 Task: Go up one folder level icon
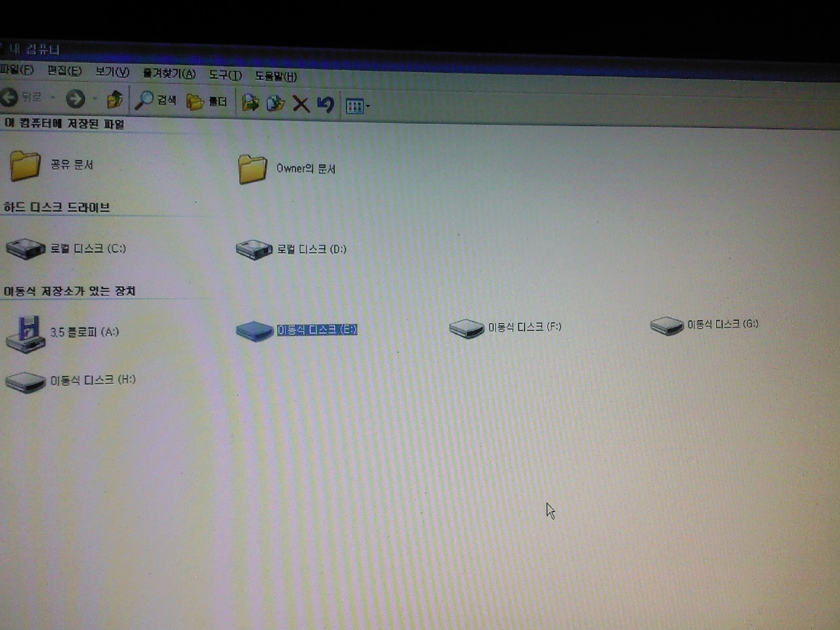[115, 100]
